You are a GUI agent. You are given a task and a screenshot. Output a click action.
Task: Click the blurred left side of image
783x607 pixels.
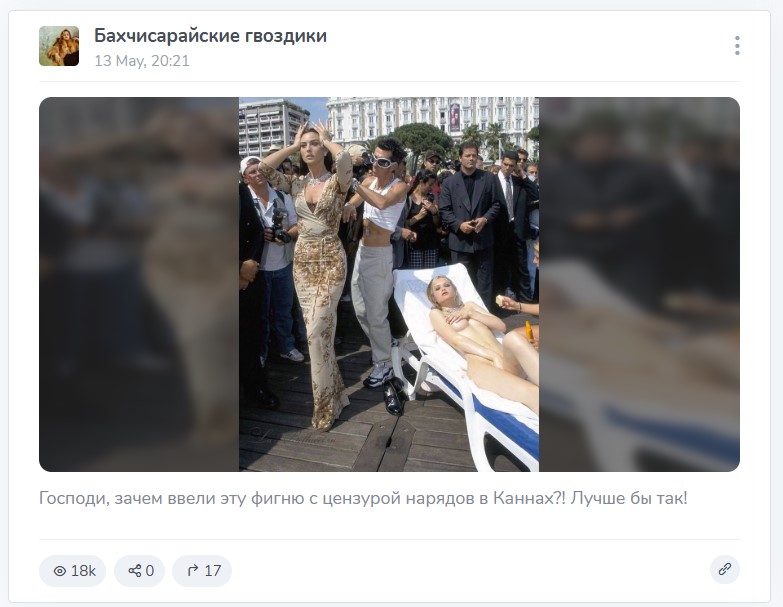pyautogui.click(x=139, y=284)
